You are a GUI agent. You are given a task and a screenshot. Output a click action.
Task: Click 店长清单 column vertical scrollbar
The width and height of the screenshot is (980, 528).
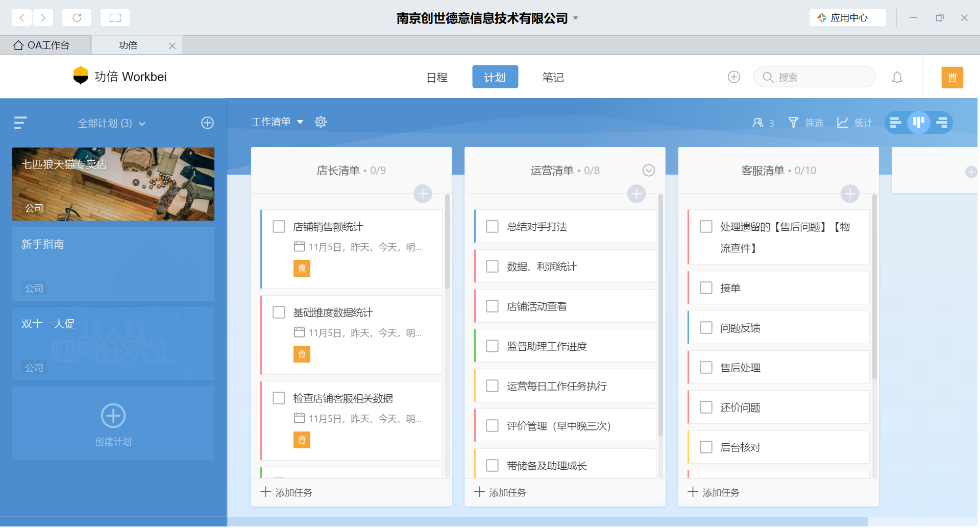coord(448,242)
